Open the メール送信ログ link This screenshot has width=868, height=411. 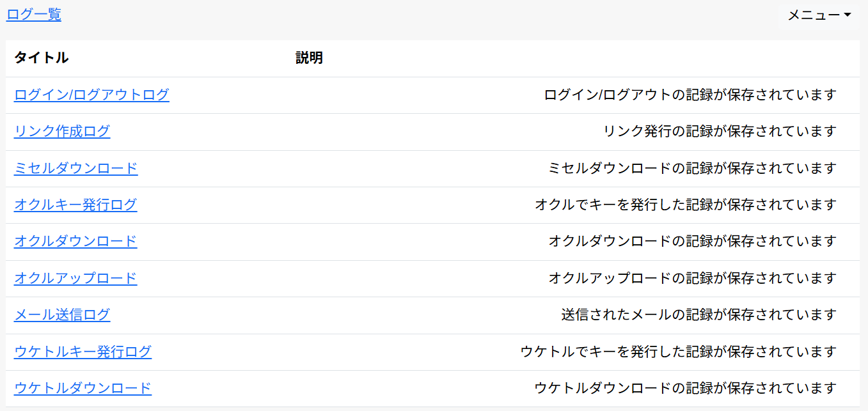click(x=62, y=315)
